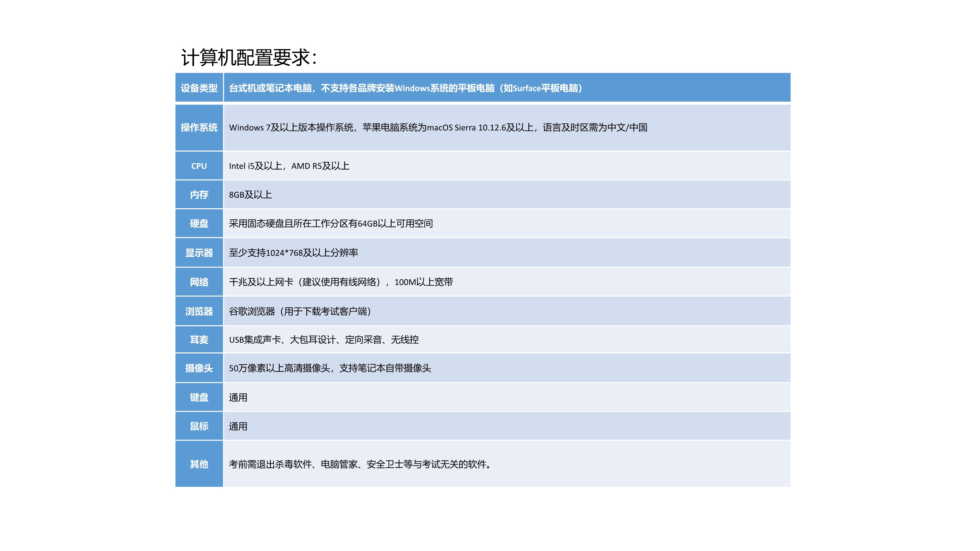
Task: Select the 键盘 row label
Action: click(x=199, y=397)
